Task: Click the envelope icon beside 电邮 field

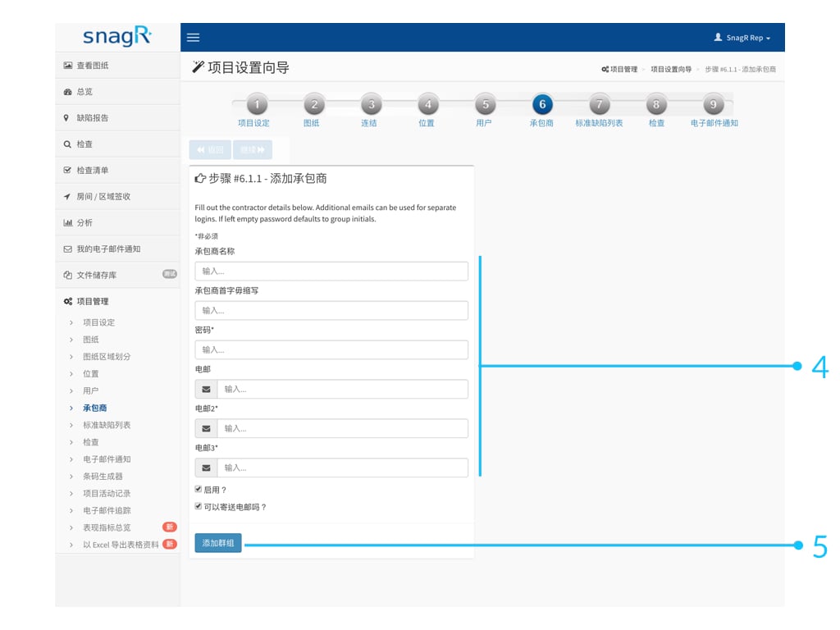Action: coord(206,390)
